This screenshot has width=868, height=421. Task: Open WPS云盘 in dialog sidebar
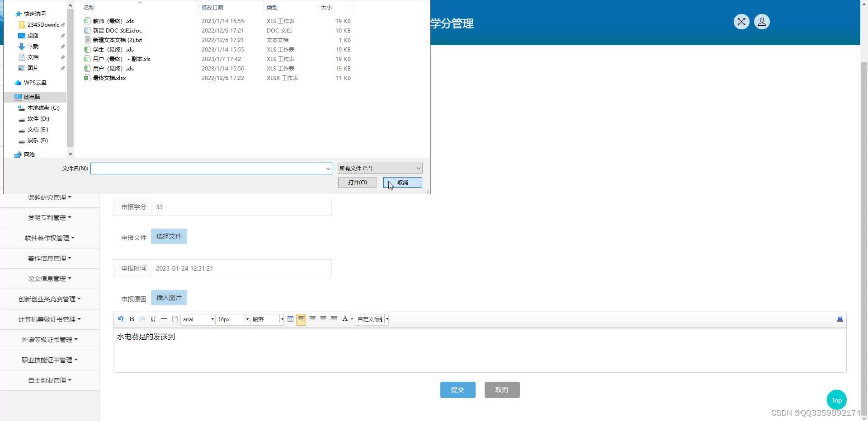(x=35, y=83)
